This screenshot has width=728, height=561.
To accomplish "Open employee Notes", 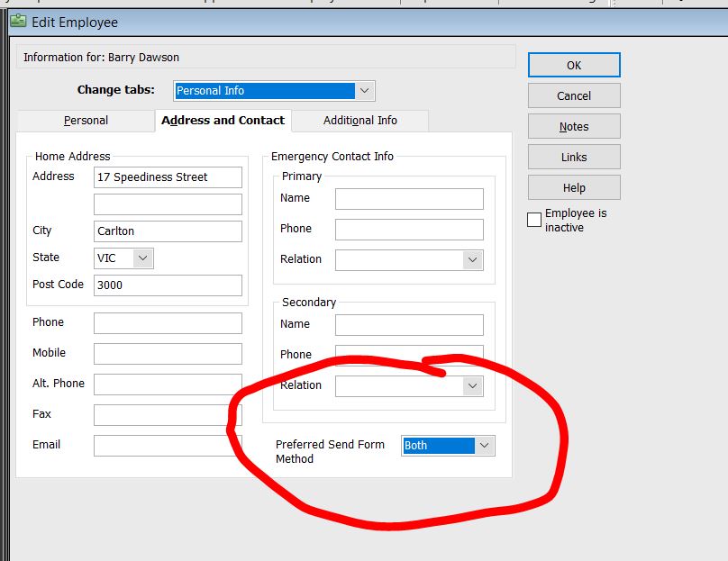I will (574, 126).
